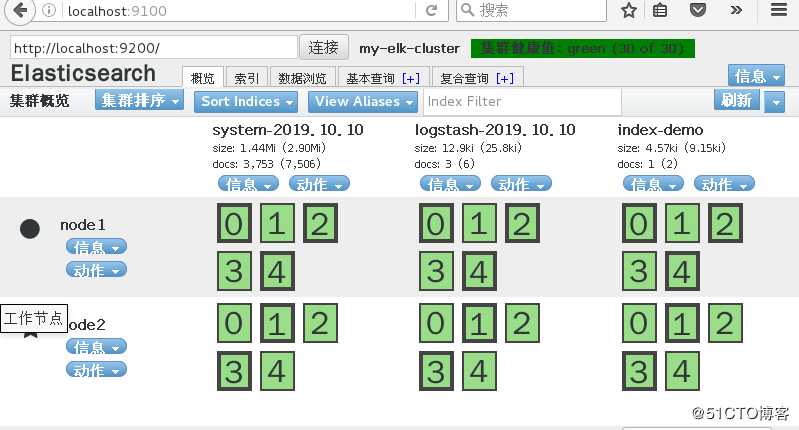This screenshot has height=430, width=799.
Task: Click shard 0 of index-demo on node2
Action: 640,322
